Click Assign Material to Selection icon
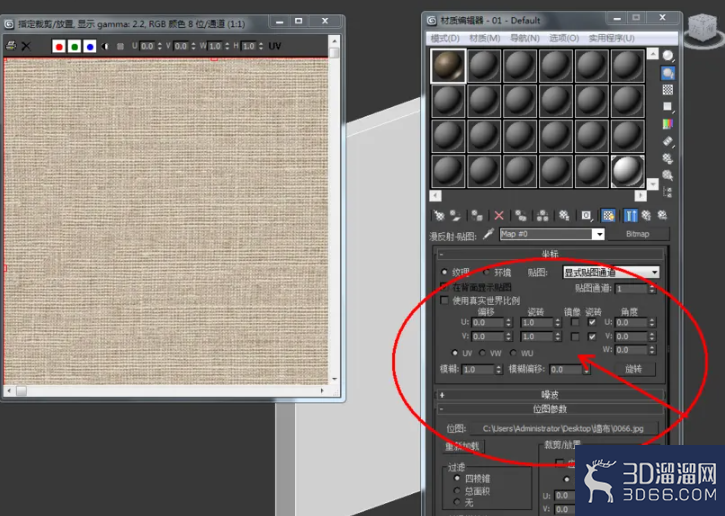 [x=477, y=215]
